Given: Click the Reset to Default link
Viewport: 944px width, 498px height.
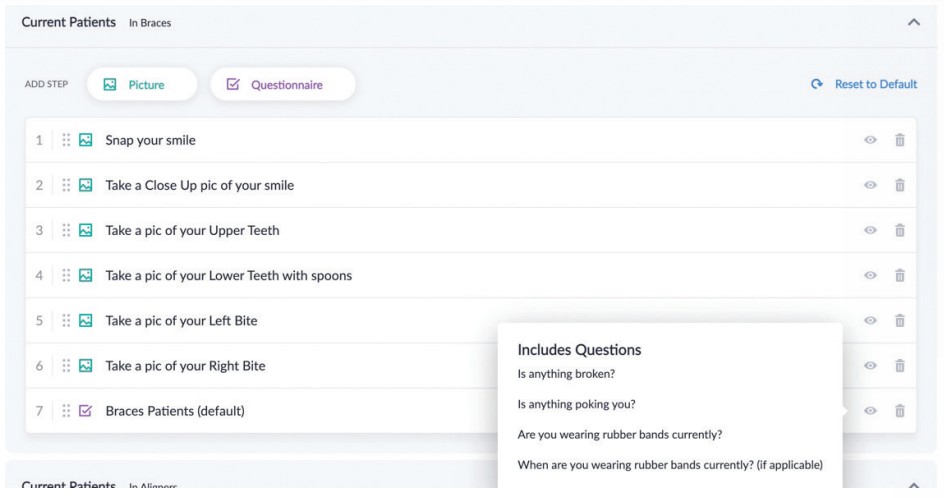Looking at the screenshot, I should pyautogui.click(x=876, y=84).
